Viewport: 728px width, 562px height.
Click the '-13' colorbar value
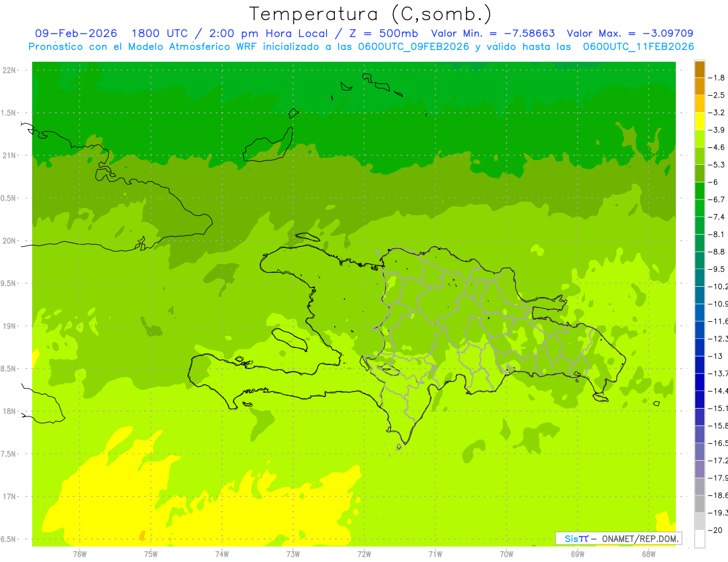pyautogui.click(x=715, y=356)
